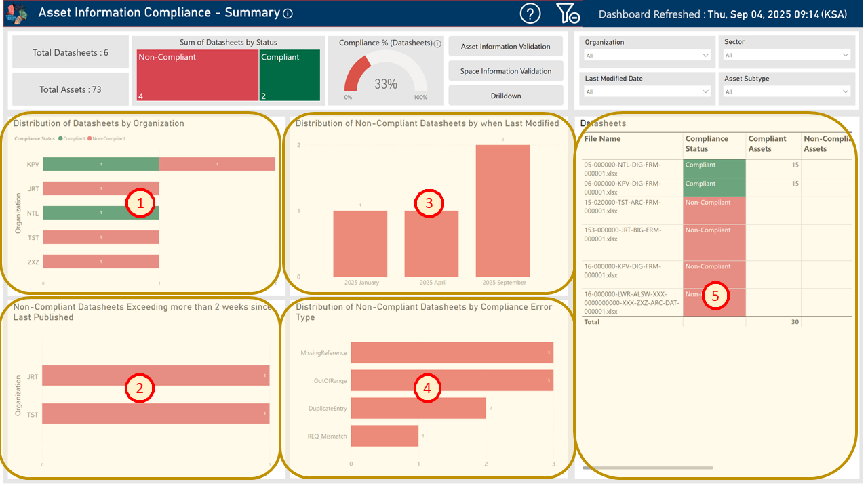Click numbered marker 1 on Organization chart
This screenshot has width=868, height=488.
coord(140,204)
